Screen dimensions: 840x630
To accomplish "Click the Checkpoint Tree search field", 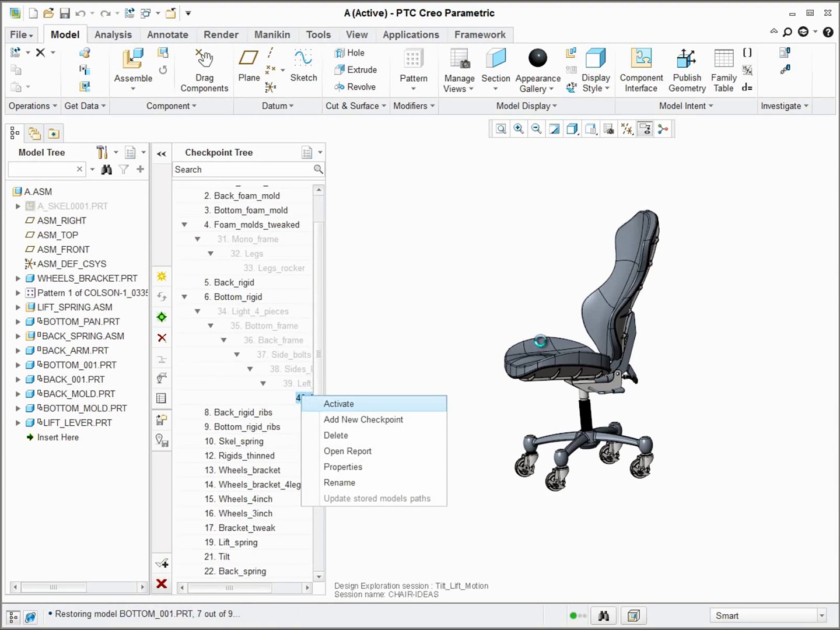I will pyautogui.click(x=242, y=169).
